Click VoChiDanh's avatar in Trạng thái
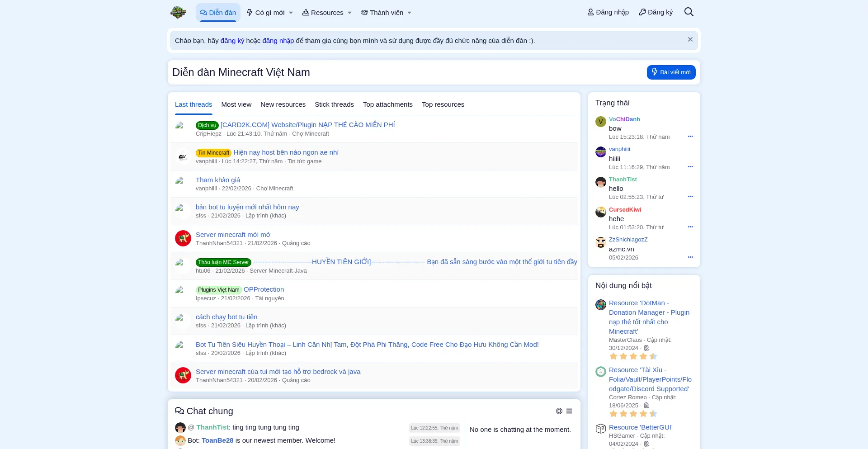The image size is (868, 449). pos(600,122)
